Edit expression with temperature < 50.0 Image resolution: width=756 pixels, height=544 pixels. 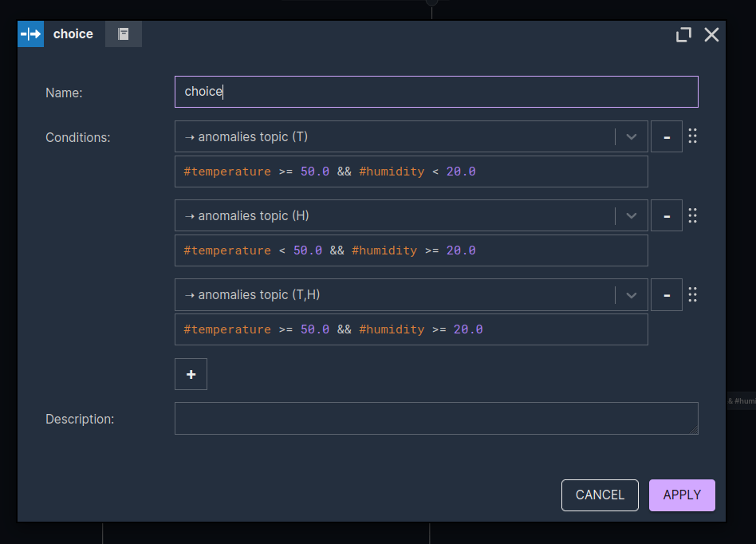(411, 250)
